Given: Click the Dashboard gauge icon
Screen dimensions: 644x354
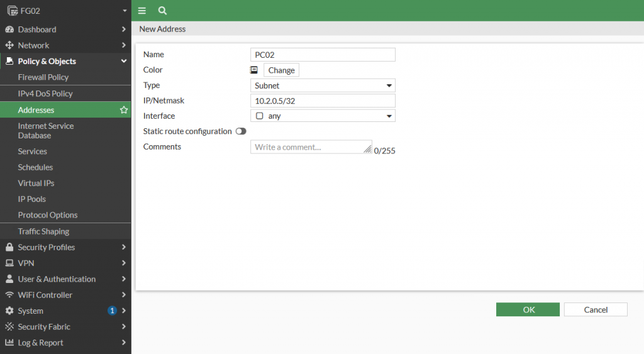Looking at the screenshot, I should point(9,30).
